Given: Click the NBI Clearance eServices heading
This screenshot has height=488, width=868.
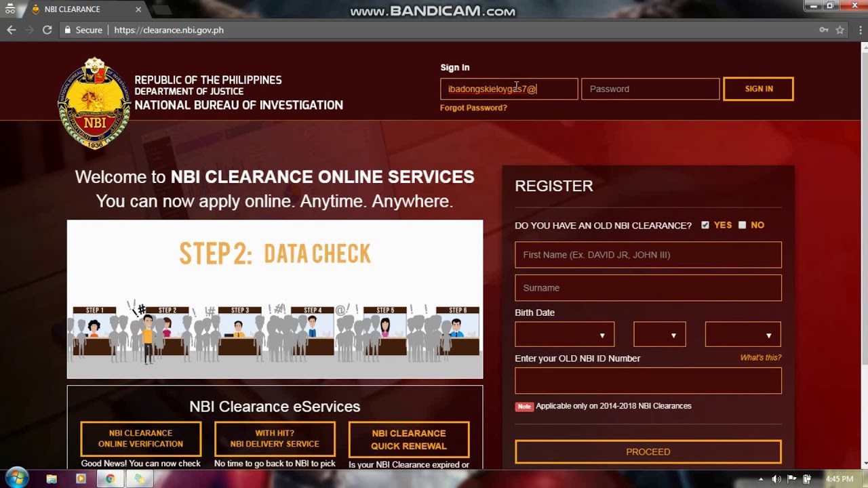Looking at the screenshot, I should click(x=275, y=407).
